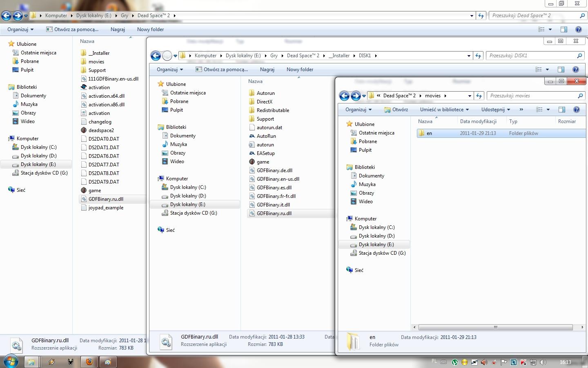The image size is (588, 368).
Task: Open the Organizuj menu in the DISK1 window
Action: [170, 70]
